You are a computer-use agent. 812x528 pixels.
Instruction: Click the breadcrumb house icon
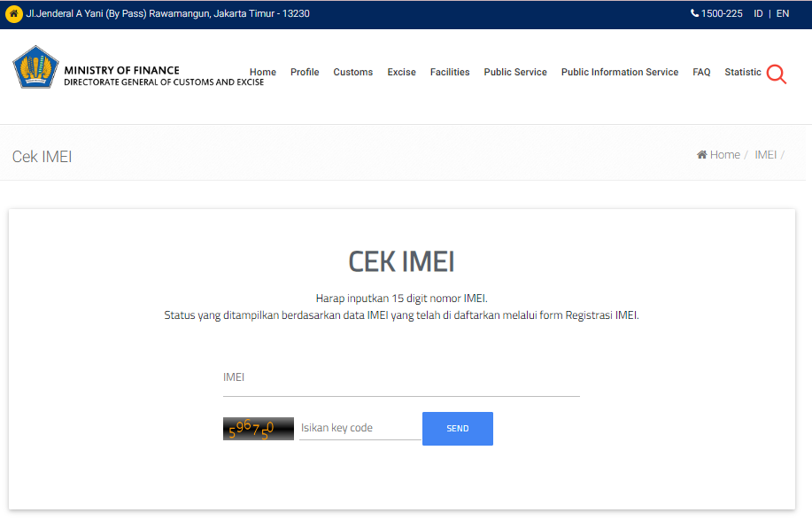coord(701,154)
